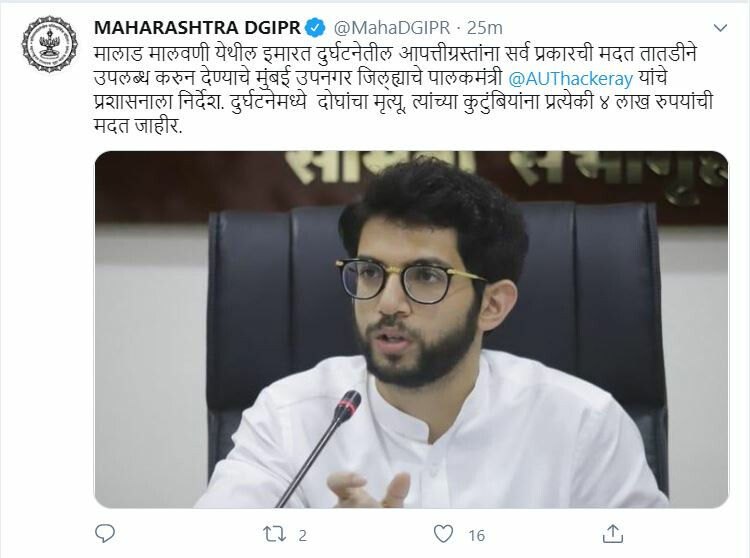This screenshot has width=750, height=558.
Task: Open the share tweet icon
Action: 612,534
